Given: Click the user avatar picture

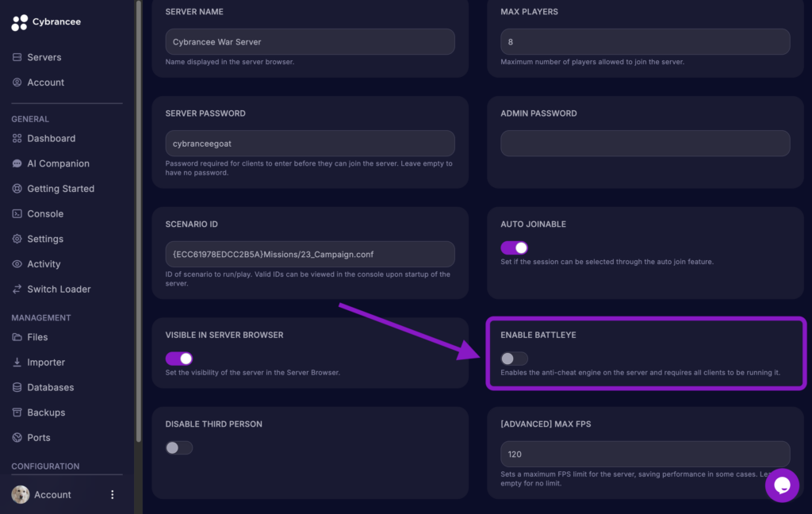Looking at the screenshot, I should [x=21, y=494].
